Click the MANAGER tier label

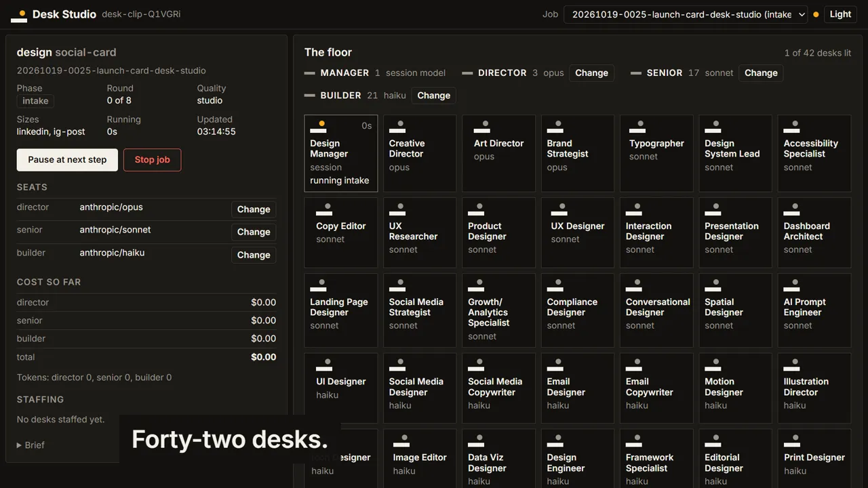pyautogui.click(x=344, y=73)
